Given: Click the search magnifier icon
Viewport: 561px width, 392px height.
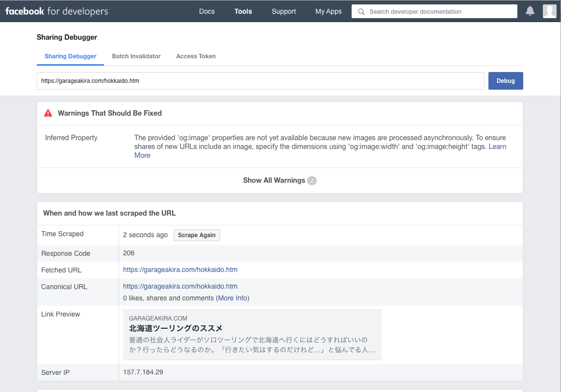Looking at the screenshot, I should tap(361, 11).
